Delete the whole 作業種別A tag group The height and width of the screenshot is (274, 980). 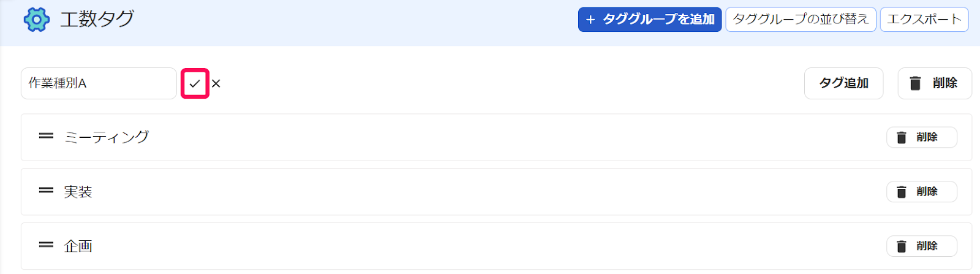(x=934, y=83)
